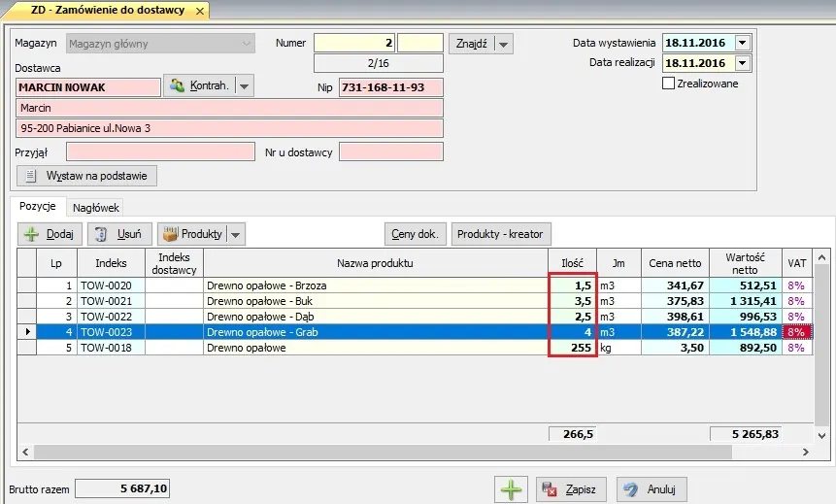Click the TOW-0018 index cell
The image size is (836, 504).
coord(111,348)
